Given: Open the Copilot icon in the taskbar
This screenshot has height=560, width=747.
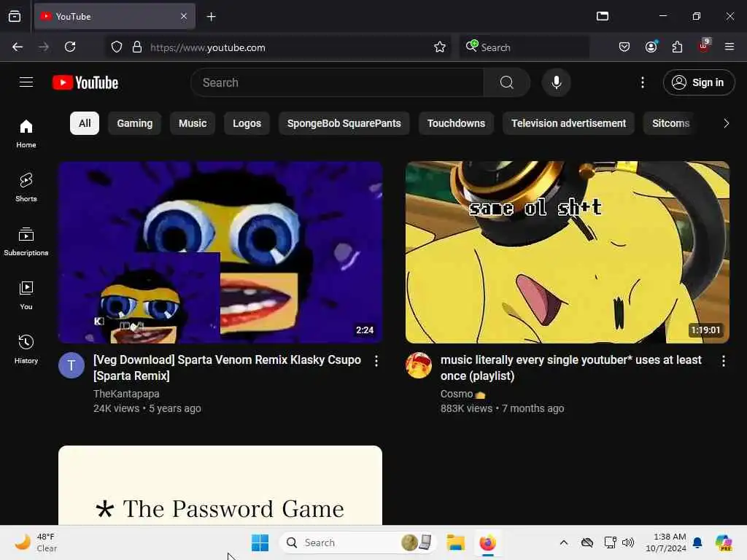Looking at the screenshot, I should [x=723, y=542].
